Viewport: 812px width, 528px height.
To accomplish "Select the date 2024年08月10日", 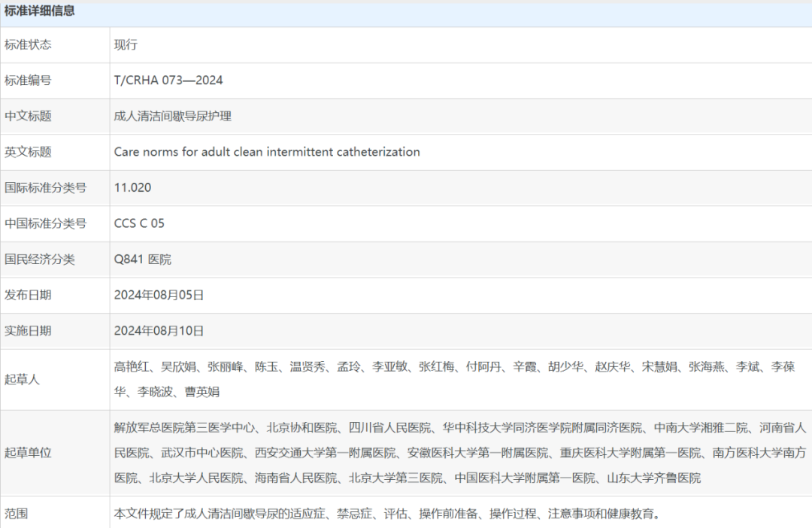I will [x=159, y=331].
